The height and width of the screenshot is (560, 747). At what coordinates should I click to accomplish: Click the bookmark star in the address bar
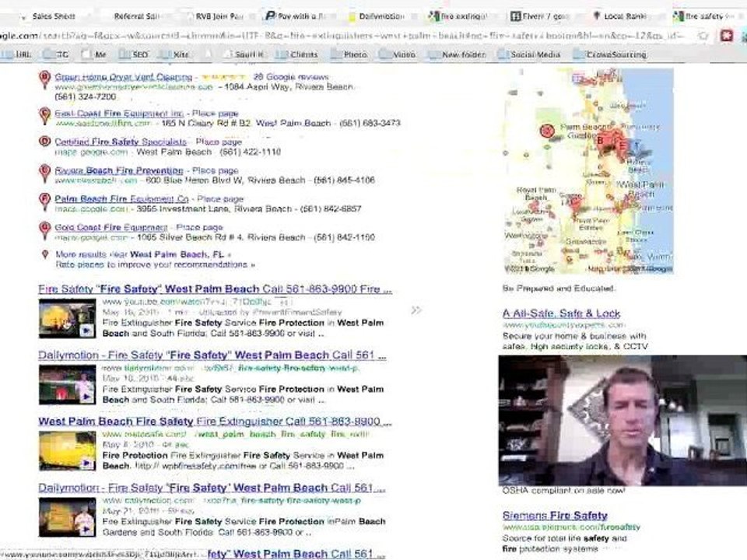[x=703, y=36]
